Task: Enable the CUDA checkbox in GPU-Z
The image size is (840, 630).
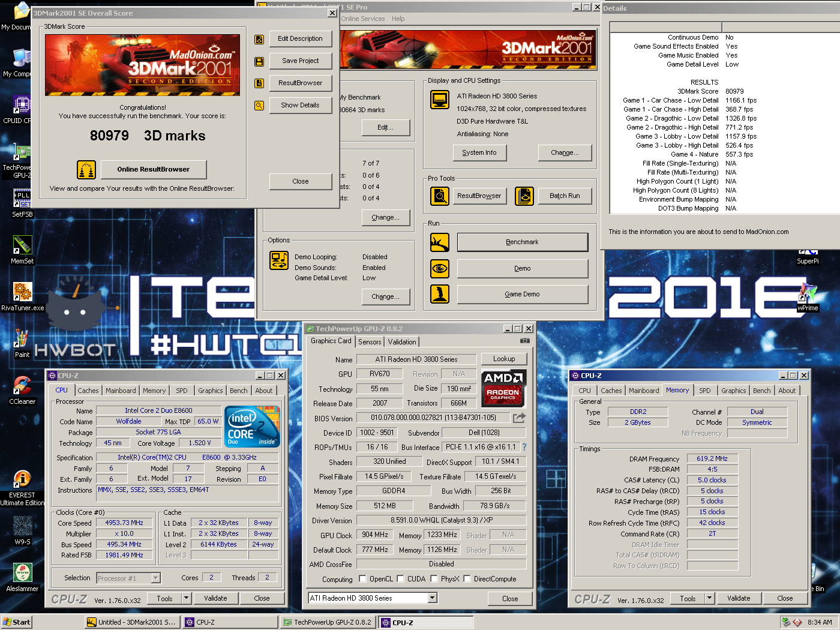Action: pos(400,579)
